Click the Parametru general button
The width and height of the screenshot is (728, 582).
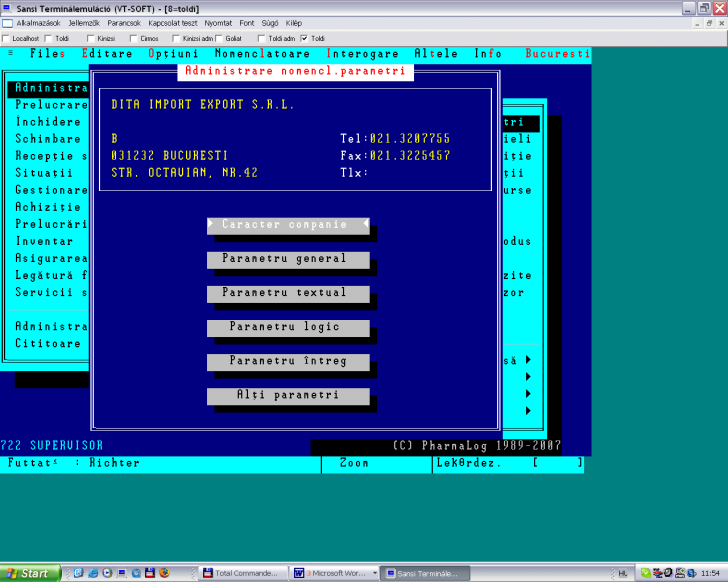[x=288, y=259]
